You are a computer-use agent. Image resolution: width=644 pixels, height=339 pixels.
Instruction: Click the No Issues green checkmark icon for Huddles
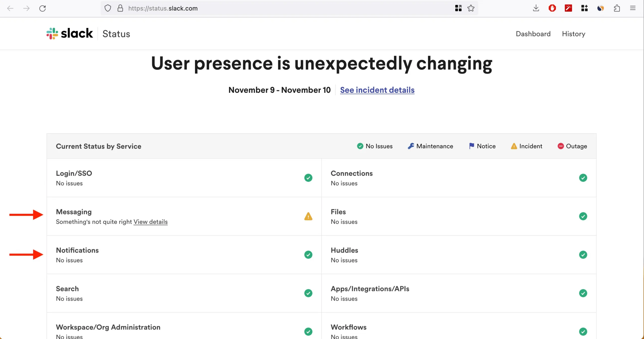pyautogui.click(x=583, y=255)
